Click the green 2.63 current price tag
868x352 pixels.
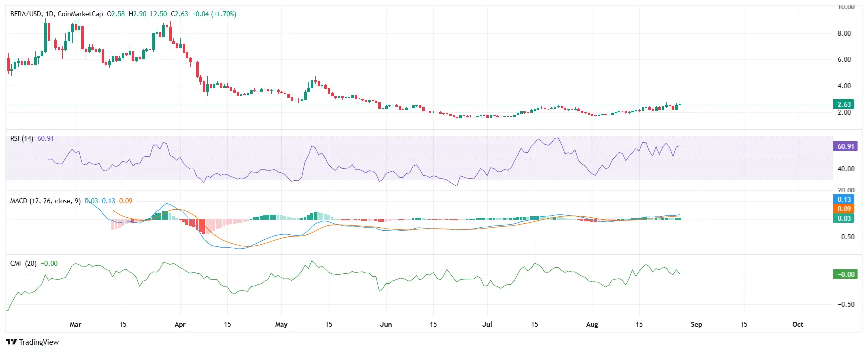coord(844,104)
